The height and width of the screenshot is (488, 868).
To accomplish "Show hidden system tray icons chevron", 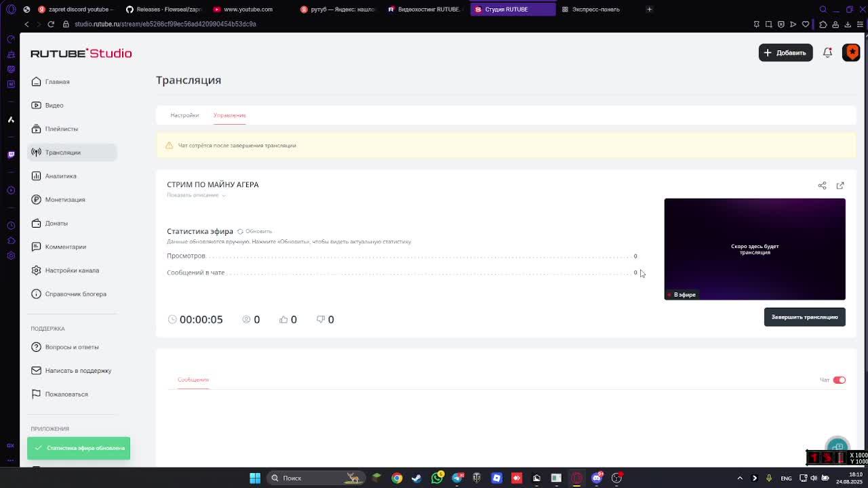I will point(740,479).
